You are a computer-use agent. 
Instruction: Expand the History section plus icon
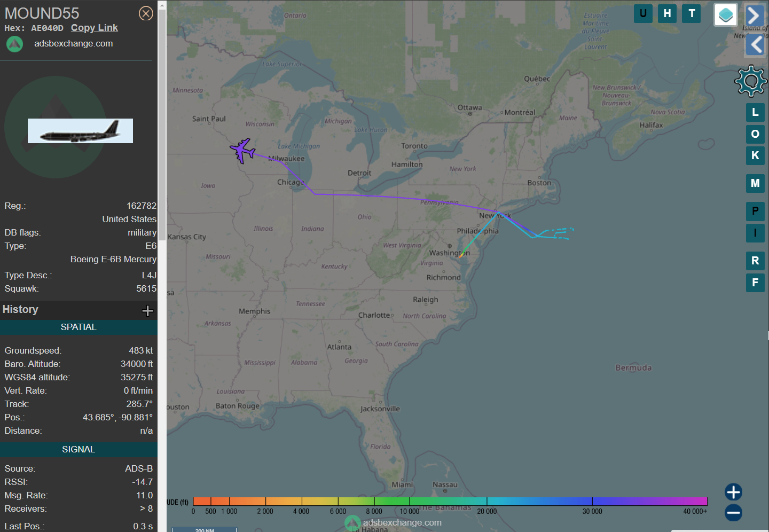tap(148, 311)
